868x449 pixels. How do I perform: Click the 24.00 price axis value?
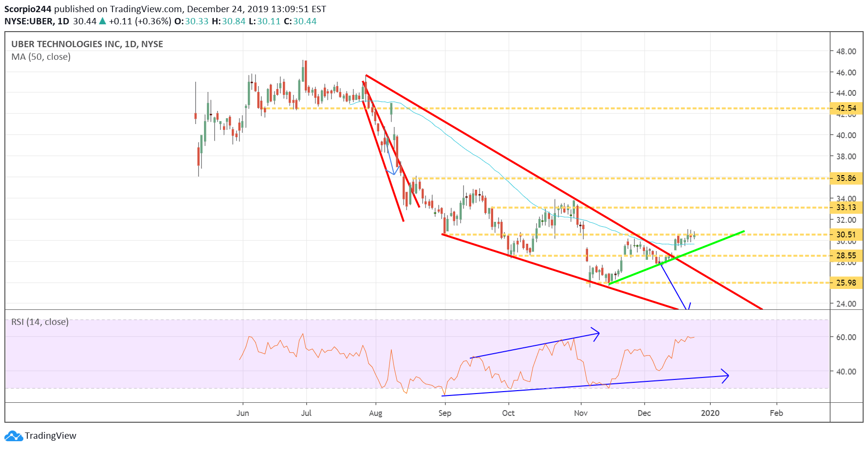846,304
